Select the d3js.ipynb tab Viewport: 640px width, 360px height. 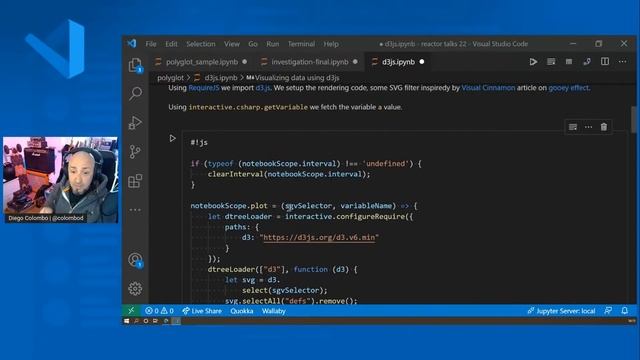point(398,62)
